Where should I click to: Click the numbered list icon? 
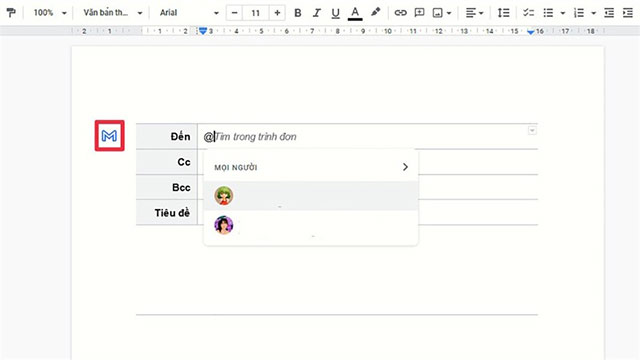click(x=579, y=13)
